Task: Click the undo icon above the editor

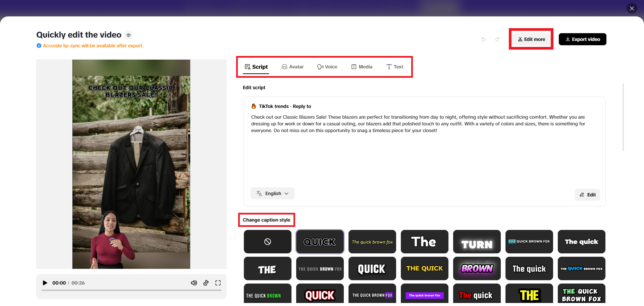Action: pyautogui.click(x=483, y=39)
